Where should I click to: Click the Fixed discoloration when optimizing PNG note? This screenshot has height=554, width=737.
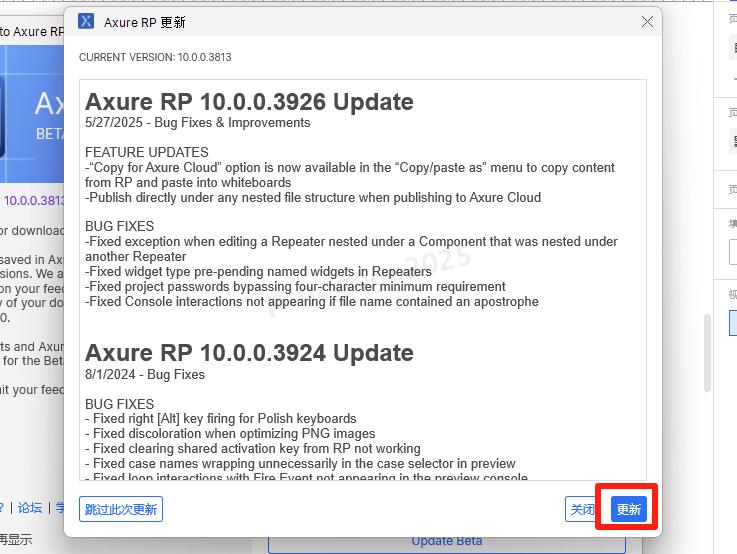[x=230, y=433]
